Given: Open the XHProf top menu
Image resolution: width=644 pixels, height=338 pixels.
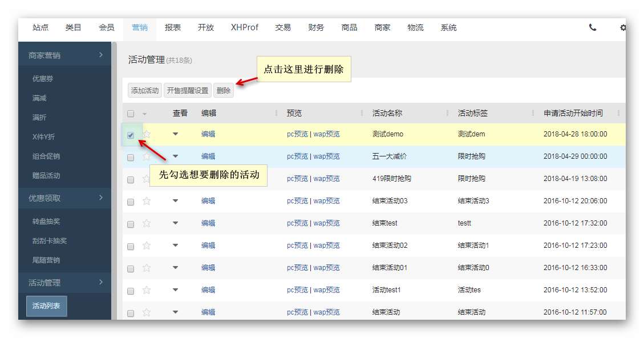Looking at the screenshot, I should pos(244,27).
